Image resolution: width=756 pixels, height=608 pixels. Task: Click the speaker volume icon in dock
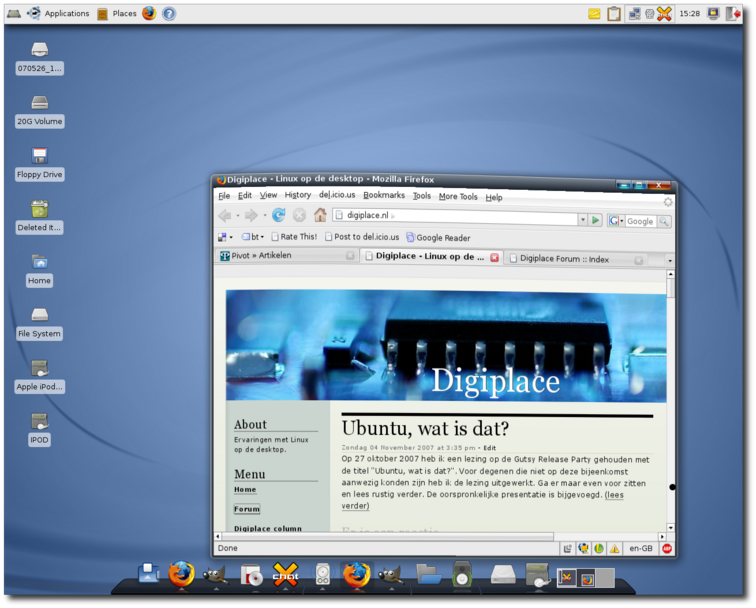click(x=461, y=574)
